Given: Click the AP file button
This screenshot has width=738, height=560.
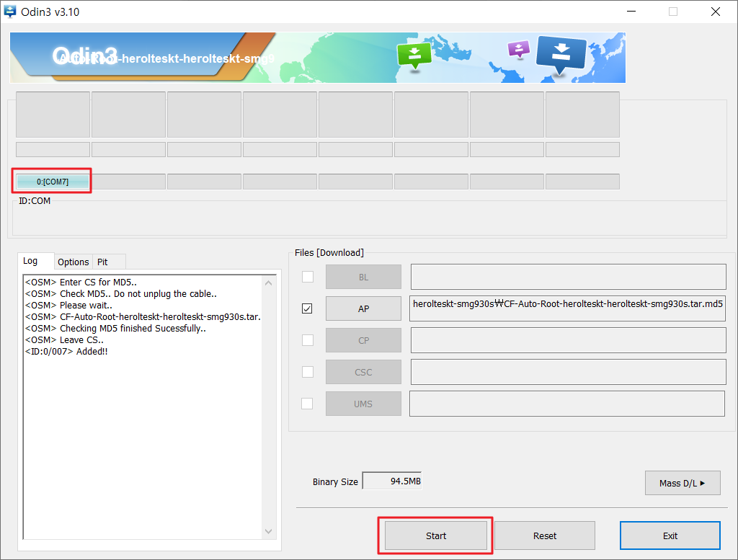Looking at the screenshot, I should [363, 308].
